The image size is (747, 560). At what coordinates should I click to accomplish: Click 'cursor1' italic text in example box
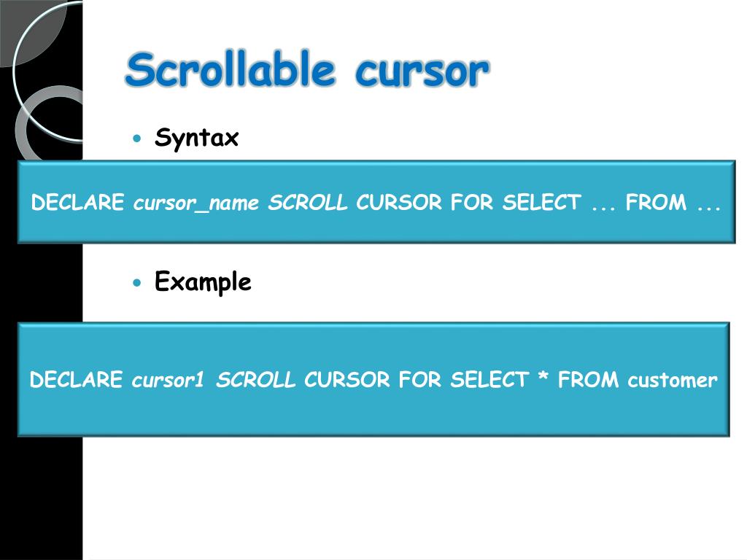pyautogui.click(x=168, y=380)
